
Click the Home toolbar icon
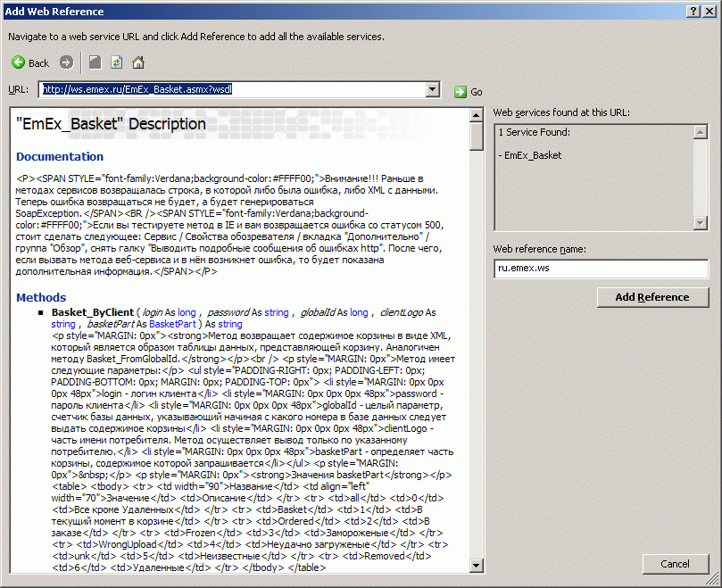[138, 62]
